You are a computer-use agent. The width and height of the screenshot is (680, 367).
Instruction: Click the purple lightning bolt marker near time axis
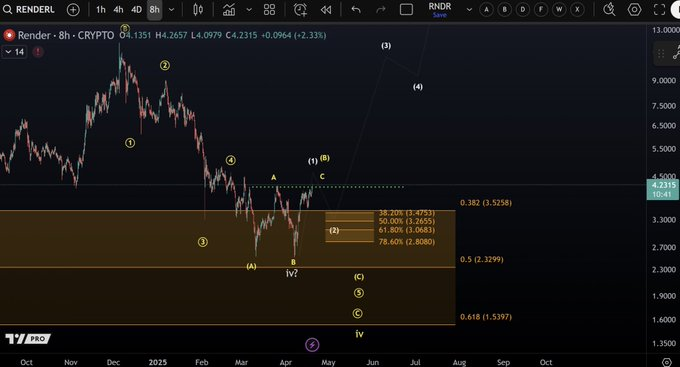312,345
